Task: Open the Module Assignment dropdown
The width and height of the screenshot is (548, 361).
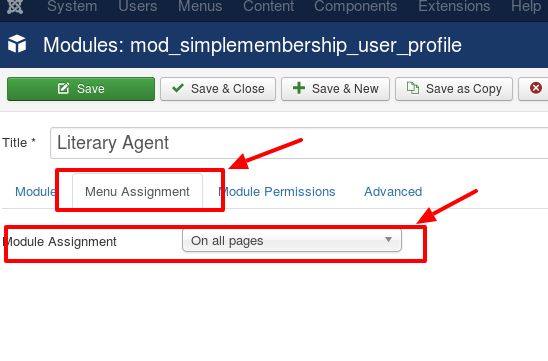Action: coord(292,240)
